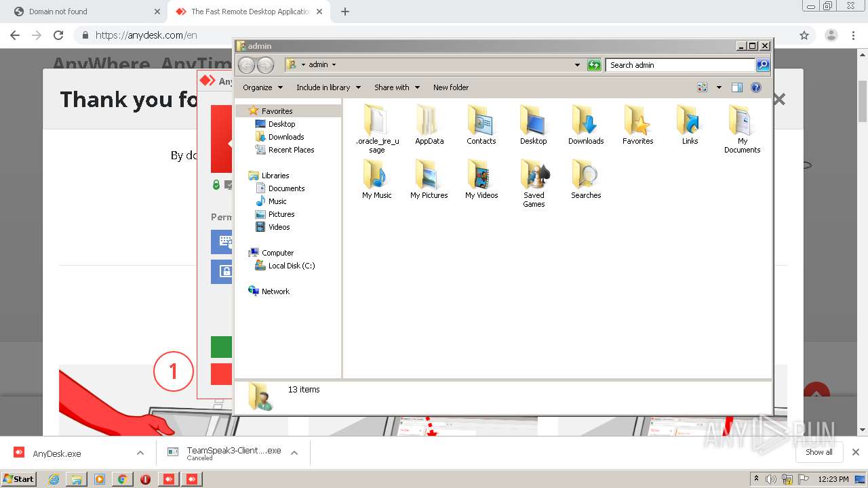Open Opera icon in taskbar
The width and height of the screenshot is (868, 488).
[145, 479]
